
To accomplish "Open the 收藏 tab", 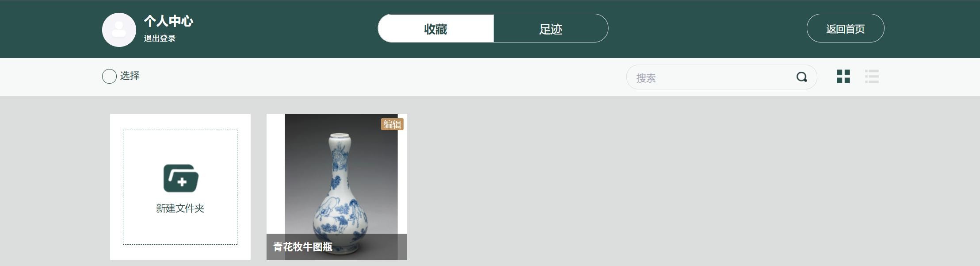I will (x=436, y=28).
